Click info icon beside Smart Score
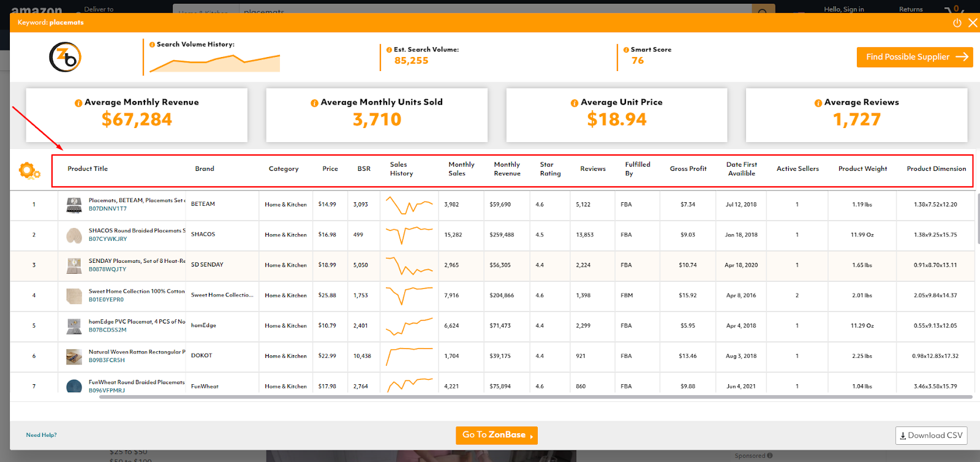 pyautogui.click(x=626, y=50)
